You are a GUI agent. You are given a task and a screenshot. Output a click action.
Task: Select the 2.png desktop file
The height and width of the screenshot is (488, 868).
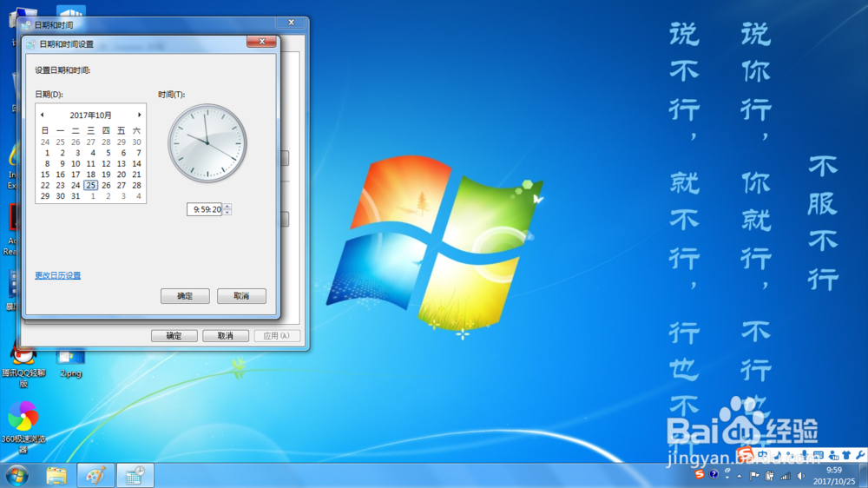pos(70,364)
